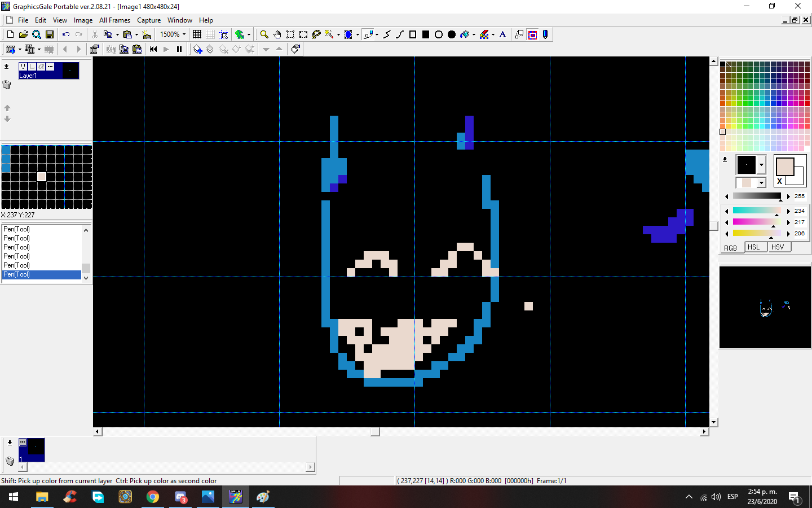Viewport: 812px width, 508px height.
Task: Open the File menu
Action: [x=23, y=20]
